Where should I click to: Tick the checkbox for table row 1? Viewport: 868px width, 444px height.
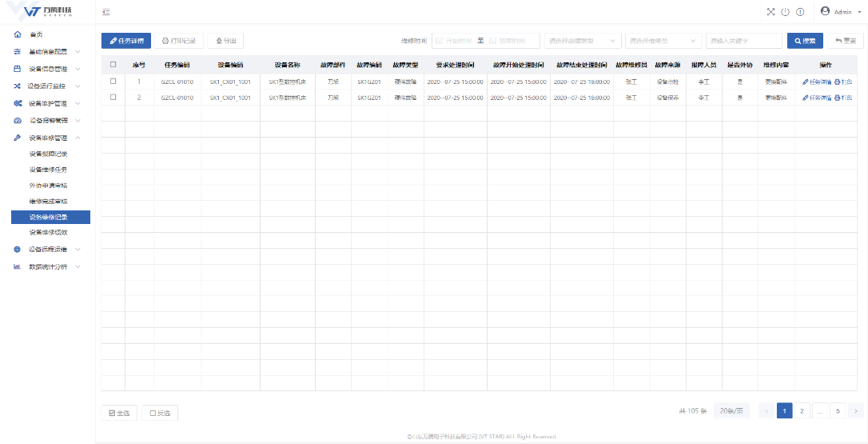point(113,82)
